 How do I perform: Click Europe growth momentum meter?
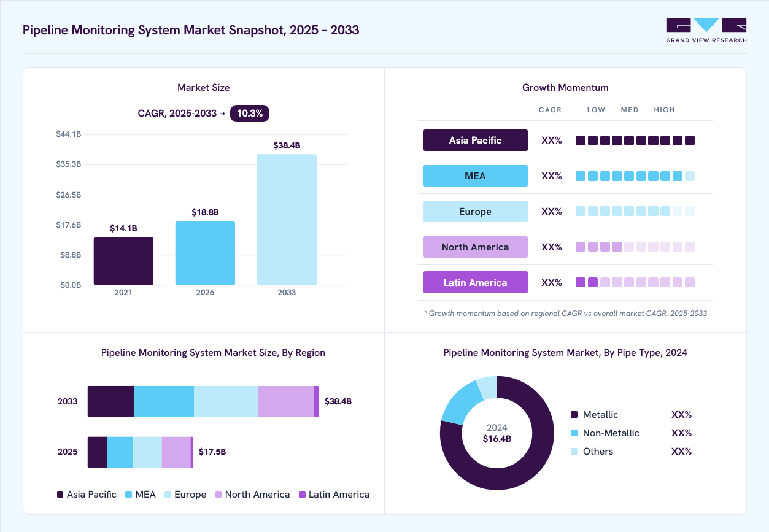coord(635,211)
